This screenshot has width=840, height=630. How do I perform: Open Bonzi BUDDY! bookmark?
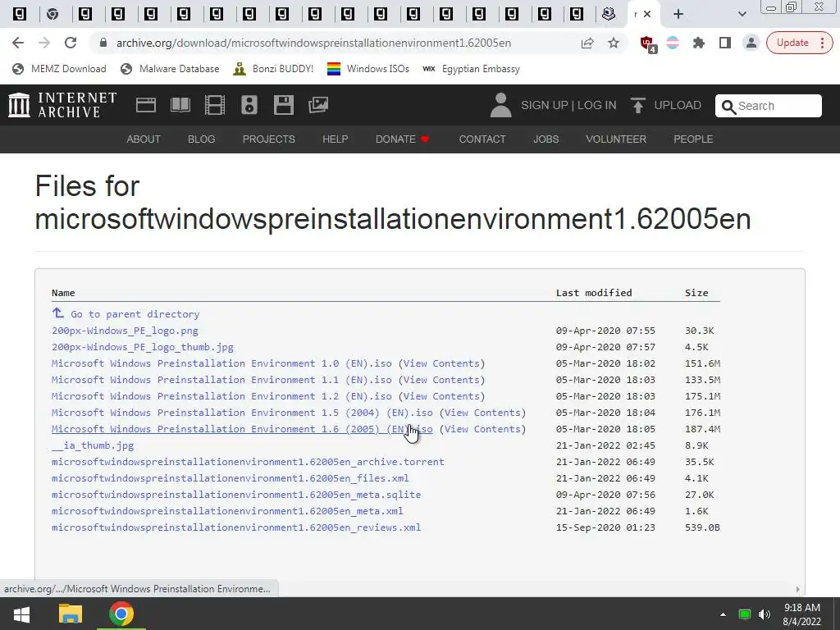[273, 69]
